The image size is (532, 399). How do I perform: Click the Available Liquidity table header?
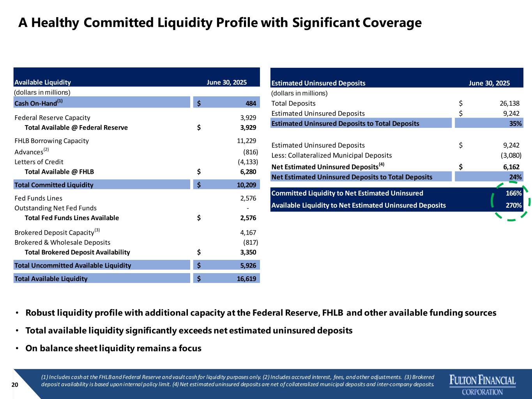[x=42, y=82]
